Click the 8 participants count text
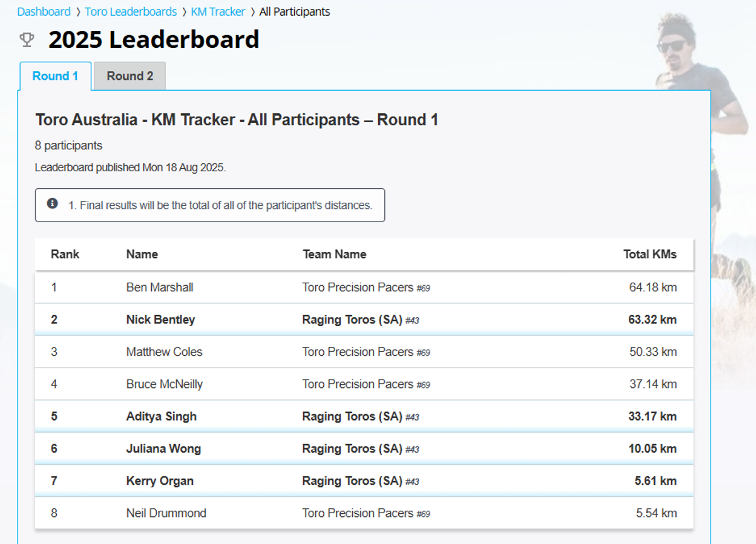Screen dimensions: 756x544 click(69, 145)
